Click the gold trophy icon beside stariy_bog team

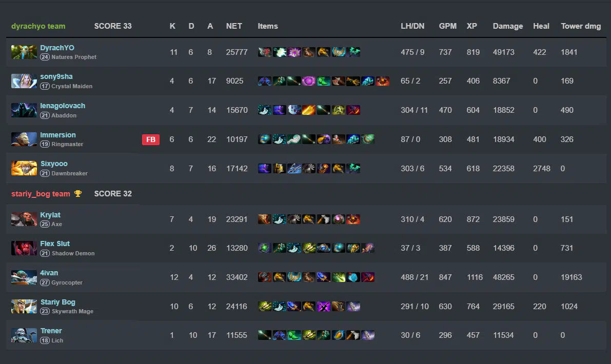click(78, 193)
